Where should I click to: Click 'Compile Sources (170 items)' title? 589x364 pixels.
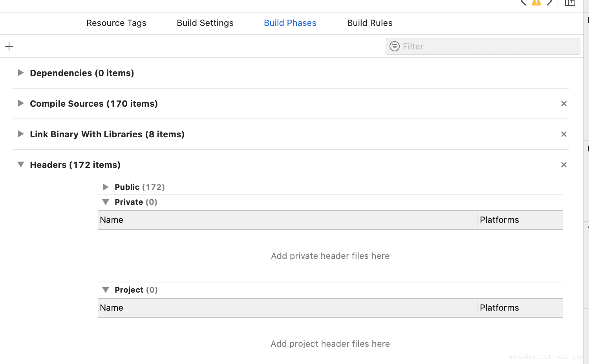pos(94,104)
